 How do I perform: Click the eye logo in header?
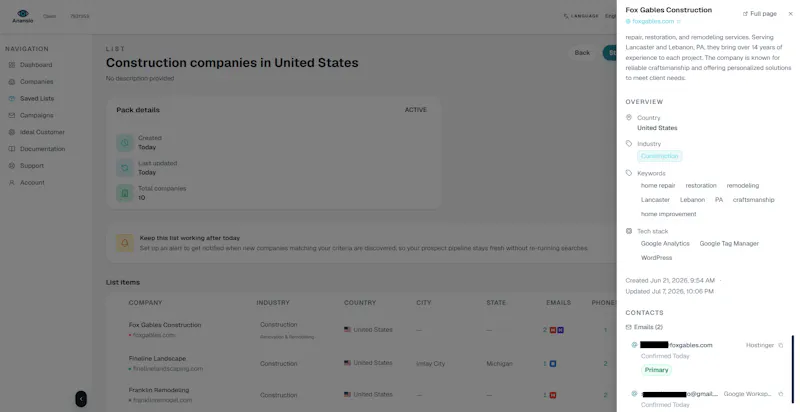pyautogui.click(x=22, y=14)
